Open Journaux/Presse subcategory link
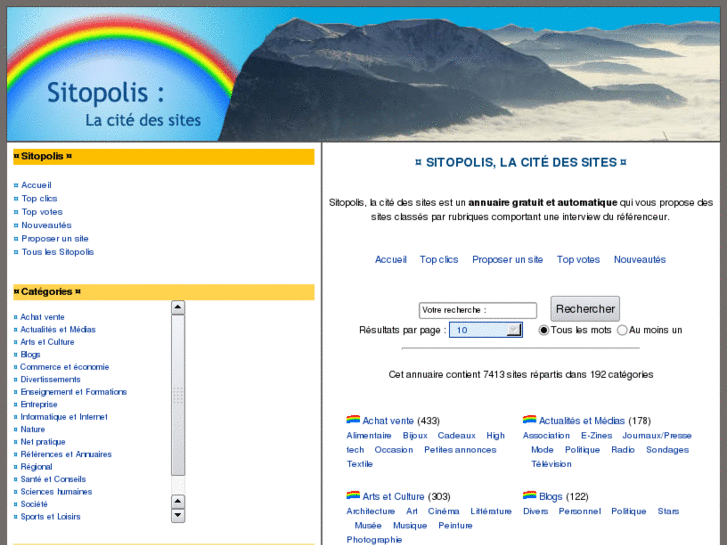Screen dimensions: 727x545 pyautogui.click(x=657, y=436)
